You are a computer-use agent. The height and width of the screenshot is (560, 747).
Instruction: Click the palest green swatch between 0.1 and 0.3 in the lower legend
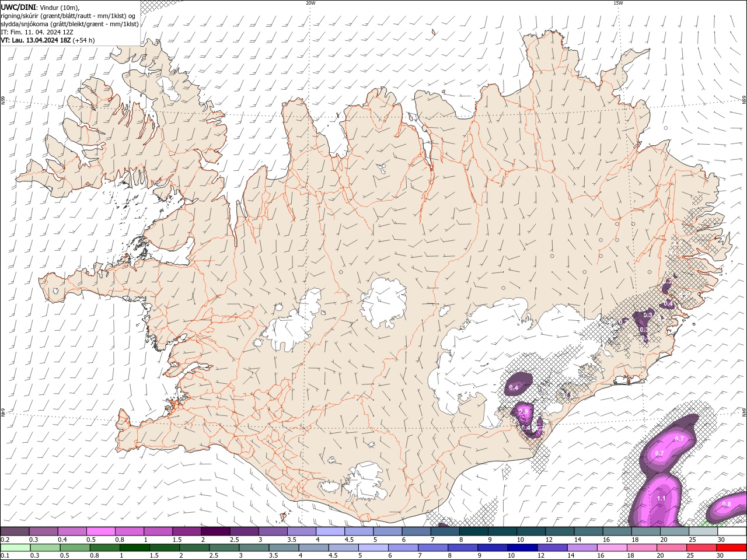coord(15,547)
